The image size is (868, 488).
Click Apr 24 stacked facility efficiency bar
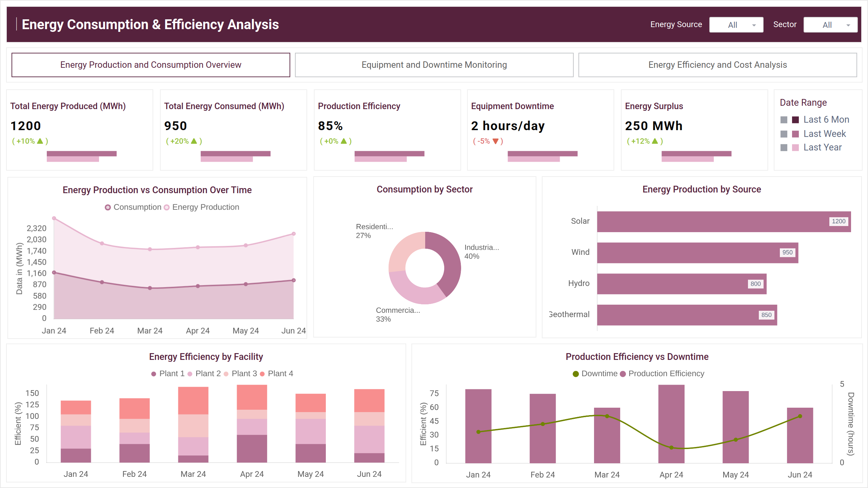tap(252, 424)
